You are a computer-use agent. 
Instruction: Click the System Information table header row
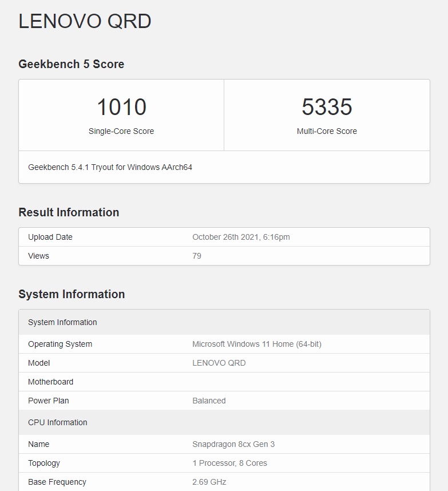click(x=224, y=322)
